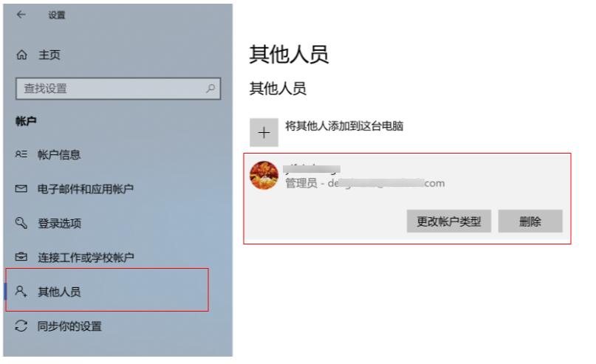Go back with the arrow icon
Viewport: 596px width, 364px height.
[21, 15]
